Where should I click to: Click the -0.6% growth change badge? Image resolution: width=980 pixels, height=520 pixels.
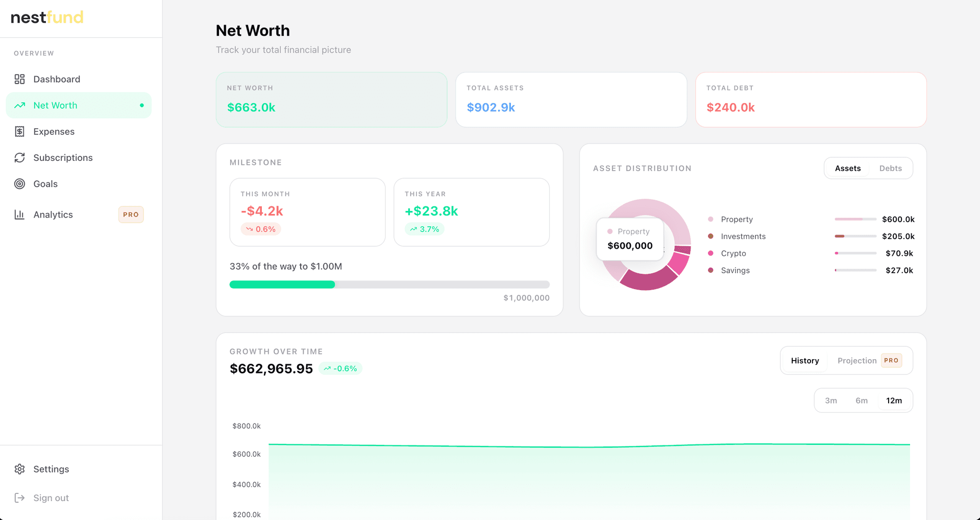pyautogui.click(x=340, y=368)
